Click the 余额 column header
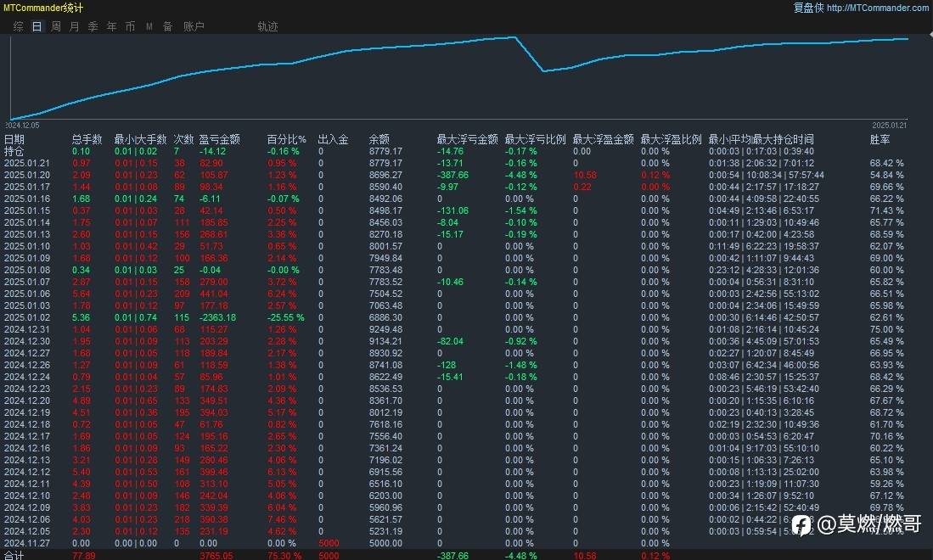Screen dimensions: 933x560 point(379,139)
